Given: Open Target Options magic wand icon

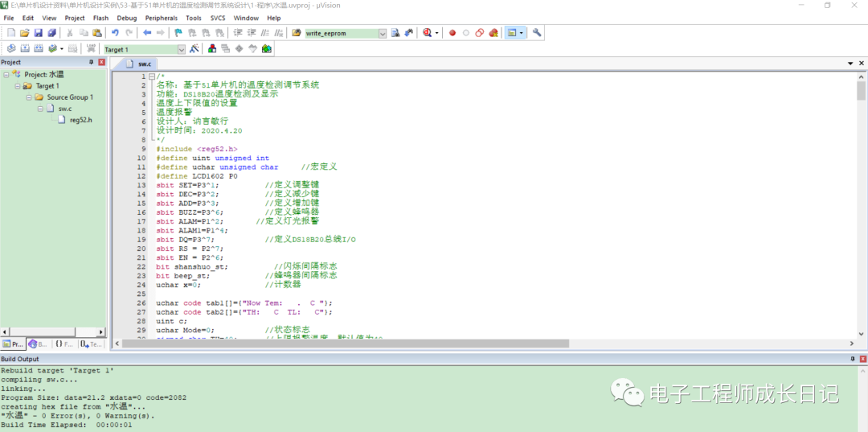Looking at the screenshot, I should [194, 49].
